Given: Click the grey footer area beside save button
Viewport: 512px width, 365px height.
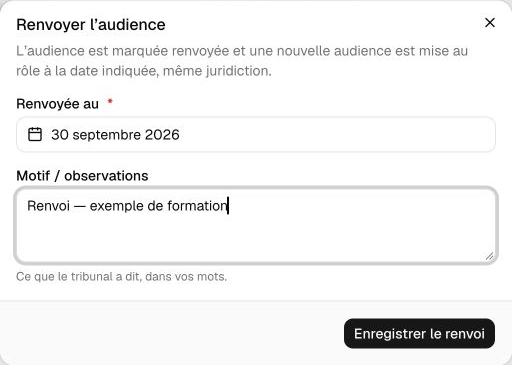Looking at the screenshot, I should tap(172, 333).
